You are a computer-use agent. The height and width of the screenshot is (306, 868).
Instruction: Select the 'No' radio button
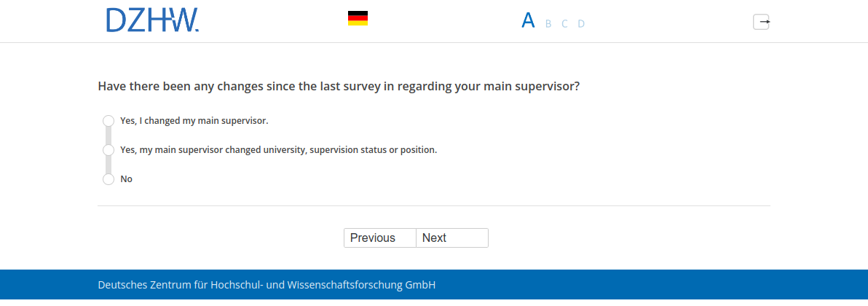click(x=108, y=179)
